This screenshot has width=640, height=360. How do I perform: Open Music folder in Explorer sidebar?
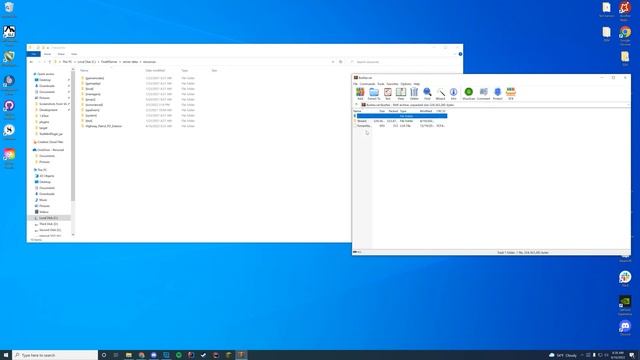coord(42,200)
